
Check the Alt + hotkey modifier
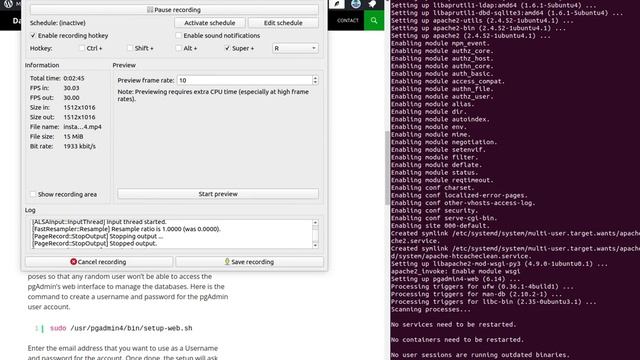pos(178,48)
